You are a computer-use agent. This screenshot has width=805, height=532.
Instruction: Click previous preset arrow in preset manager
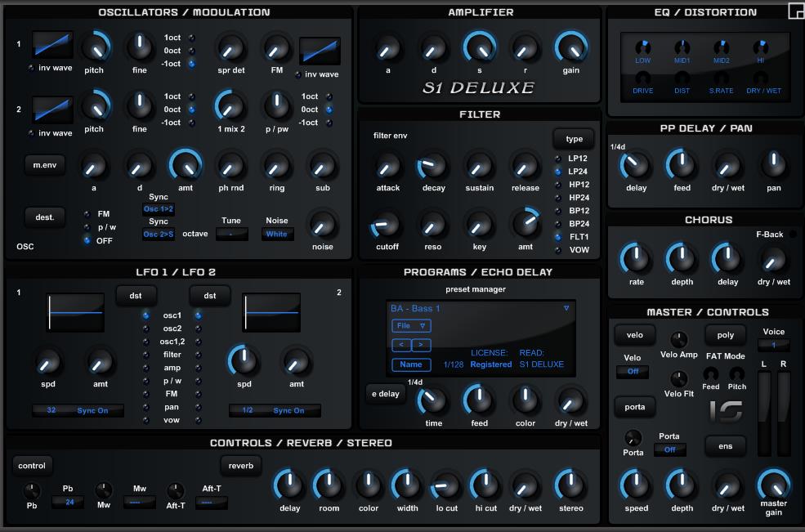(x=401, y=345)
